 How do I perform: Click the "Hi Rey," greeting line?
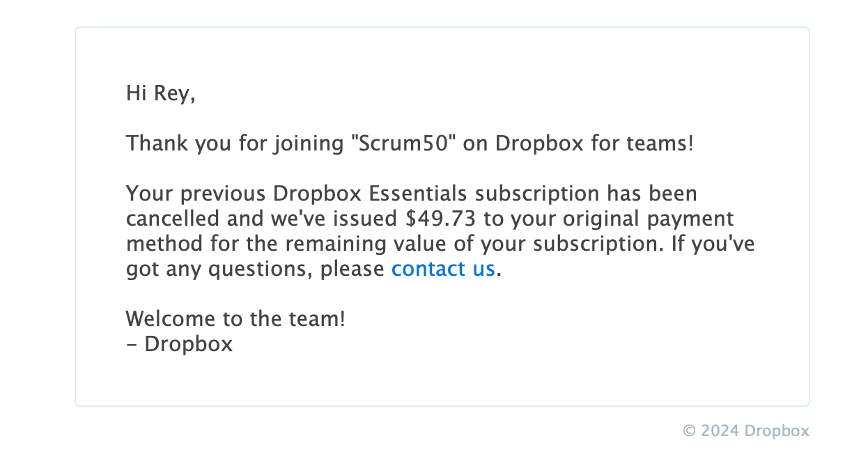click(160, 93)
